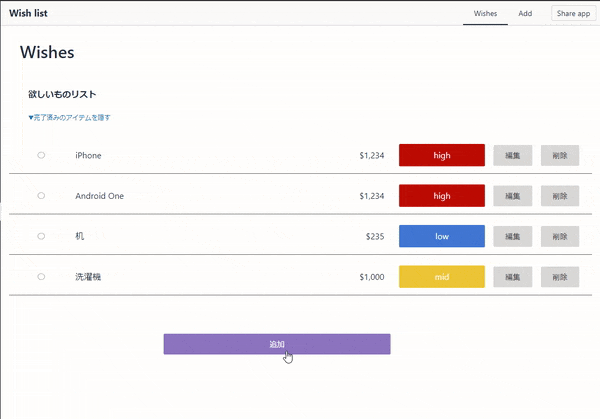Open the Add tab
Image resolution: width=600 pixels, height=419 pixels.
525,13
